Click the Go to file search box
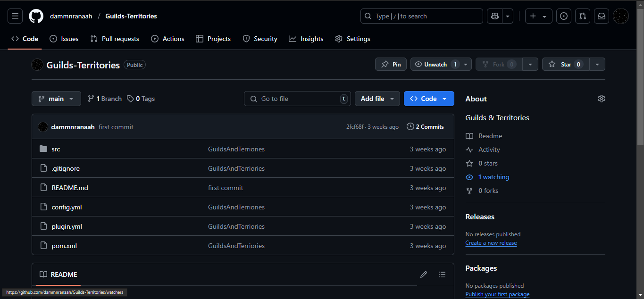644x299 pixels. [297, 99]
